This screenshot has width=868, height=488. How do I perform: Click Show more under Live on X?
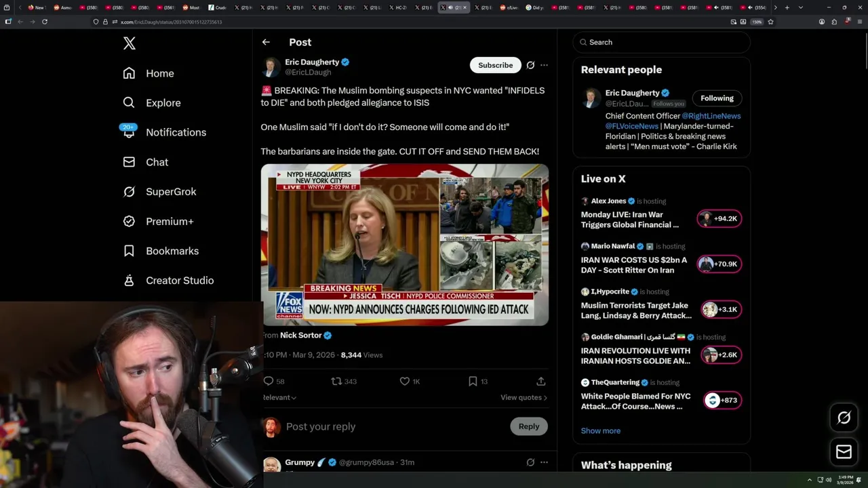[600, 431]
